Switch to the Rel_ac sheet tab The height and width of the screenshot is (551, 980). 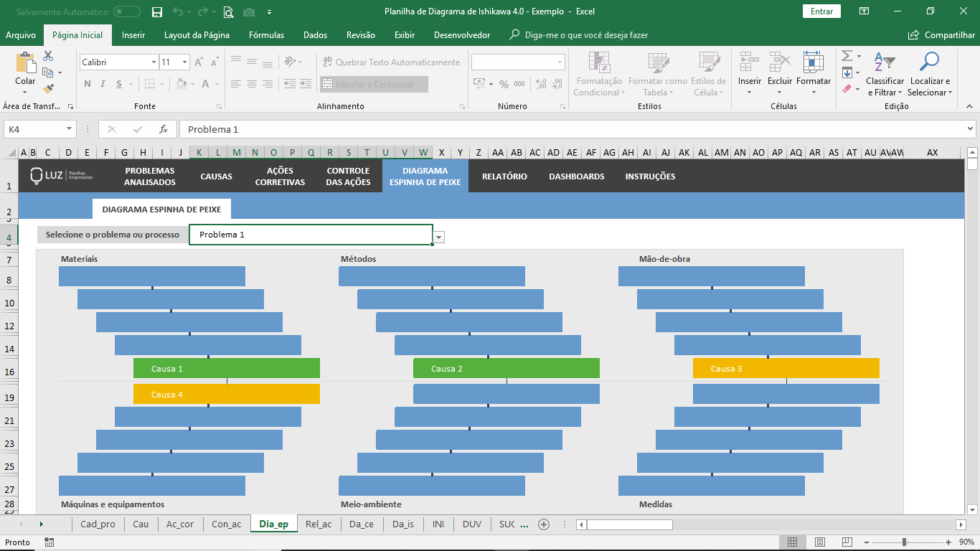coord(319,524)
